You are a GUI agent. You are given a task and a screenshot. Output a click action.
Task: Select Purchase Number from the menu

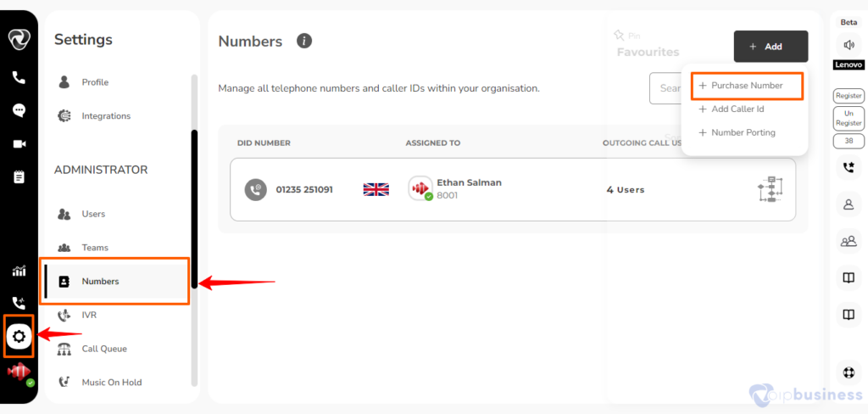tap(747, 86)
